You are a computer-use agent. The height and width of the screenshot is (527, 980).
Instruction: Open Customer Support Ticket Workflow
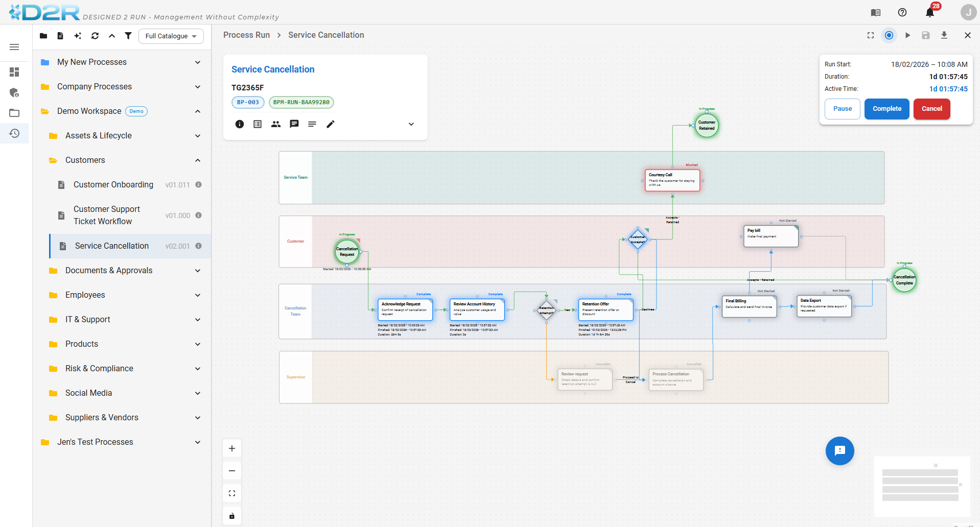point(107,215)
